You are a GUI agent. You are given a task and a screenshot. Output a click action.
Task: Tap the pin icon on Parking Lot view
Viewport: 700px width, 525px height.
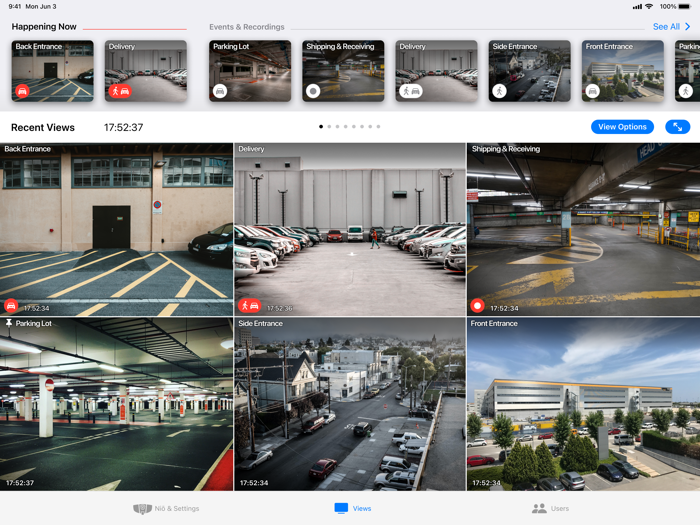tap(8, 323)
